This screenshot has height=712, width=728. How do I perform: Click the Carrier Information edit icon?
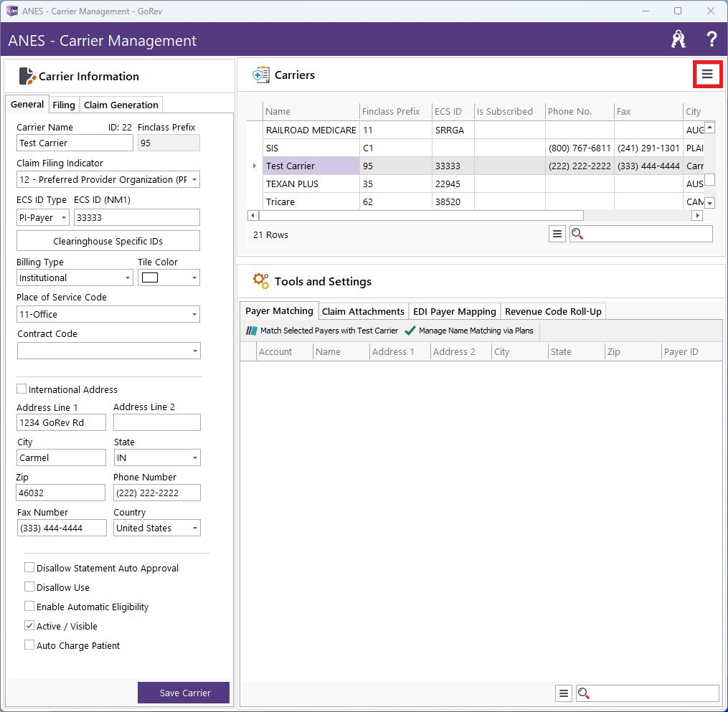tap(27, 76)
